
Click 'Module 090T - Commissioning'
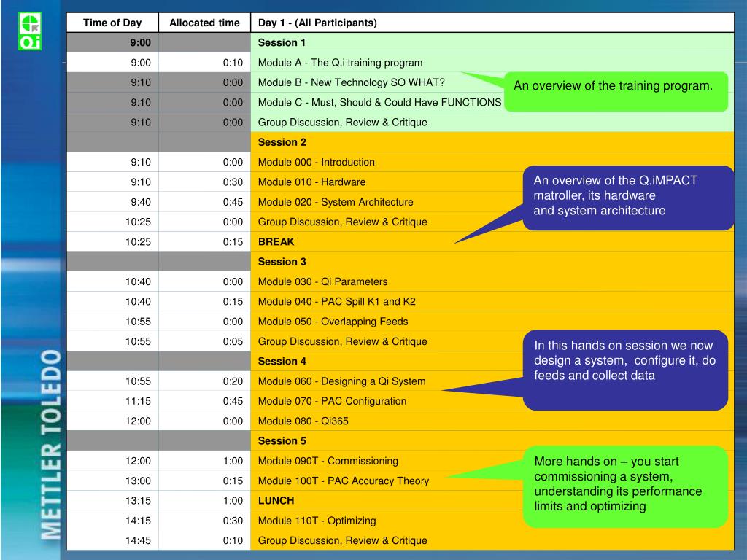click(x=328, y=462)
